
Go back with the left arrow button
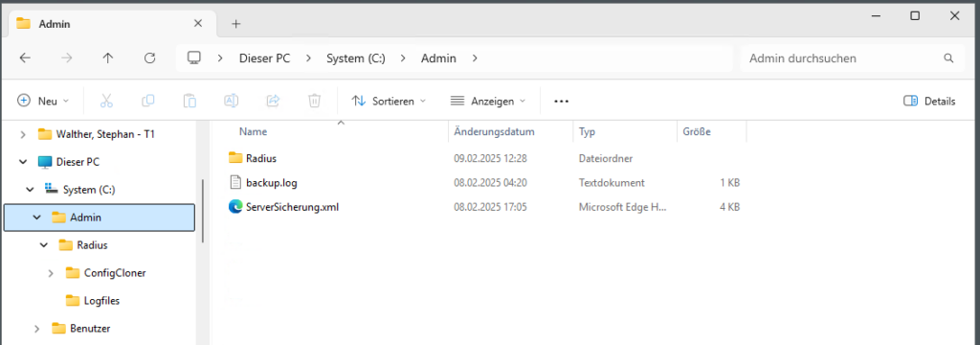point(25,58)
